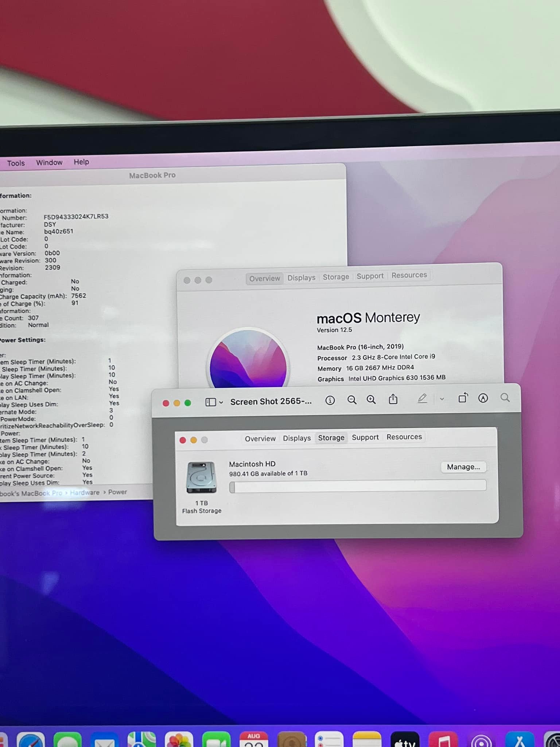Click the search magnifier in Preview toolbar
560x747 pixels.
click(x=505, y=398)
